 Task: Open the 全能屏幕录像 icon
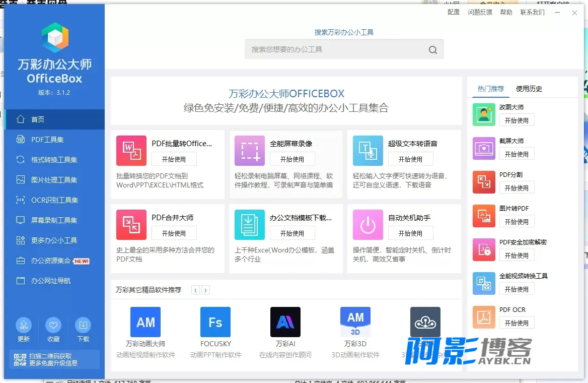coord(249,151)
